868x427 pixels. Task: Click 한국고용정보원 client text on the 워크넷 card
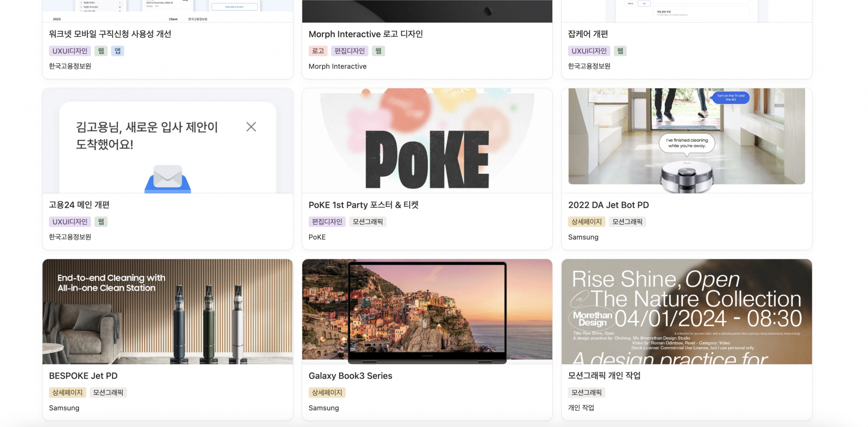tap(70, 66)
